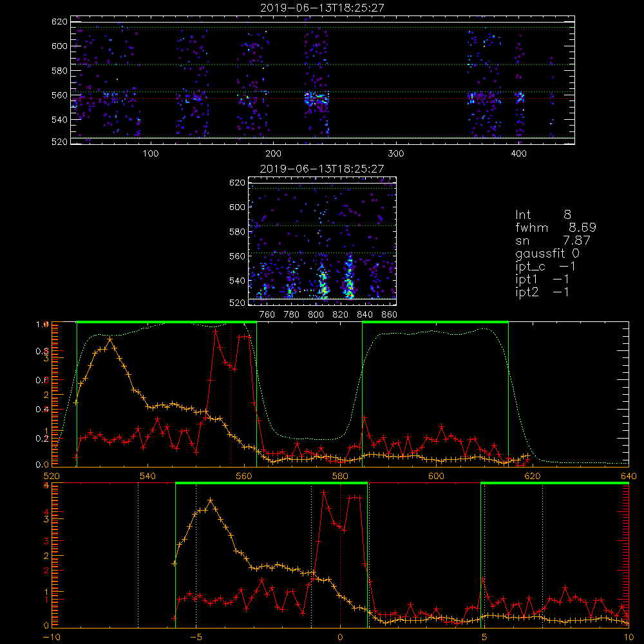Click orange x-axis label 580 on profile plot
The width and height of the screenshot is (644, 644).
(x=340, y=476)
